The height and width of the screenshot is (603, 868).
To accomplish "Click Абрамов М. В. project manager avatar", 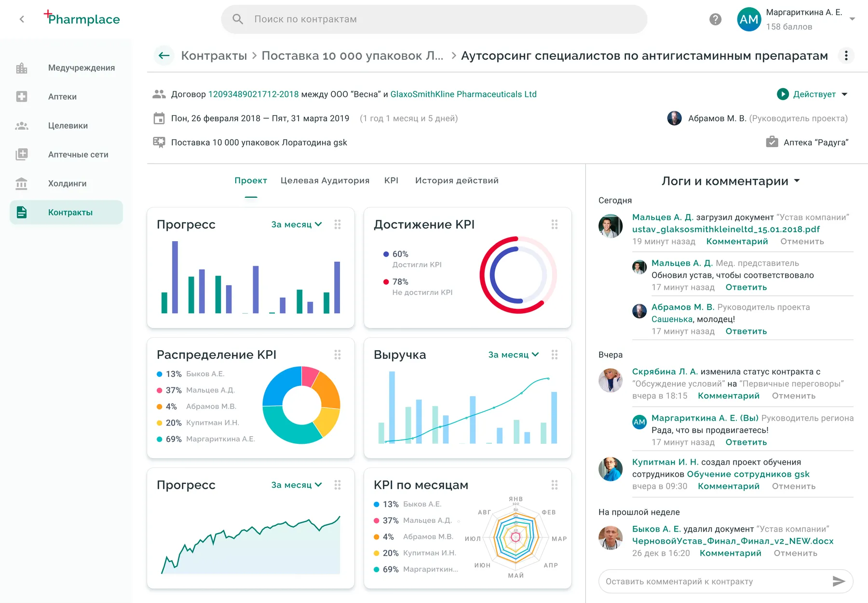I will click(674, 118).
